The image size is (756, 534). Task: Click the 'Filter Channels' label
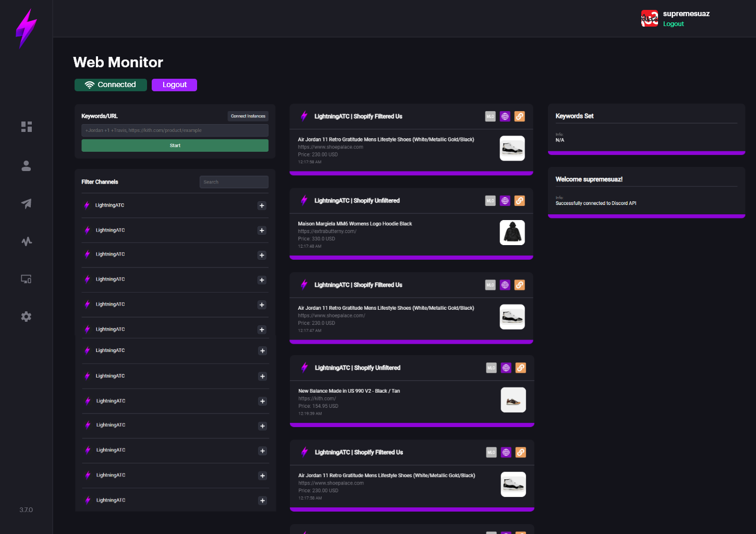click(x=100, y=182)
